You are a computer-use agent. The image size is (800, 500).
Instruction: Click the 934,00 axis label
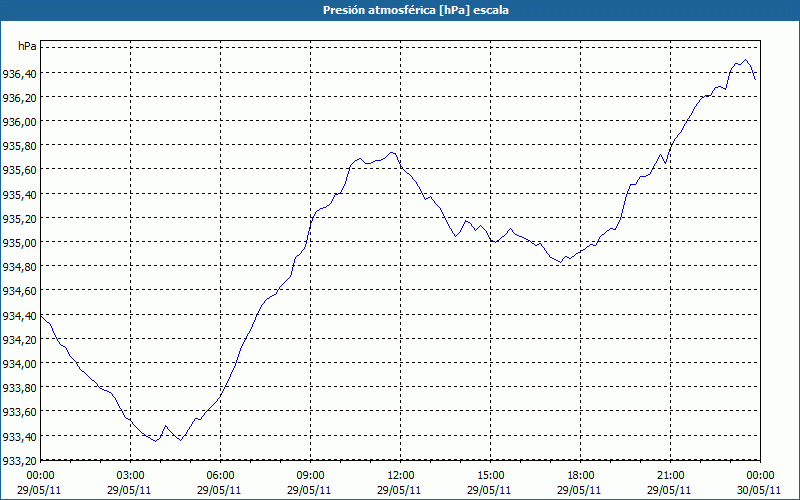click(x=19, y=365)
